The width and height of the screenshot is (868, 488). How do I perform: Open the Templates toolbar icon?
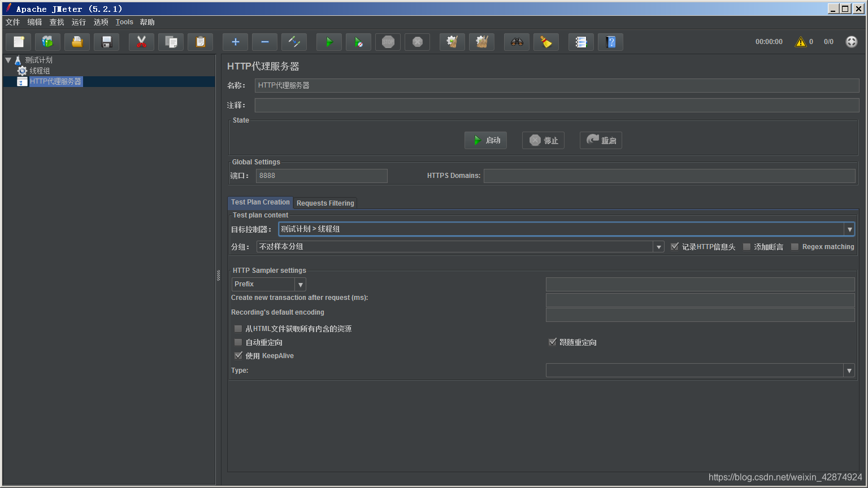coord(47,42)
